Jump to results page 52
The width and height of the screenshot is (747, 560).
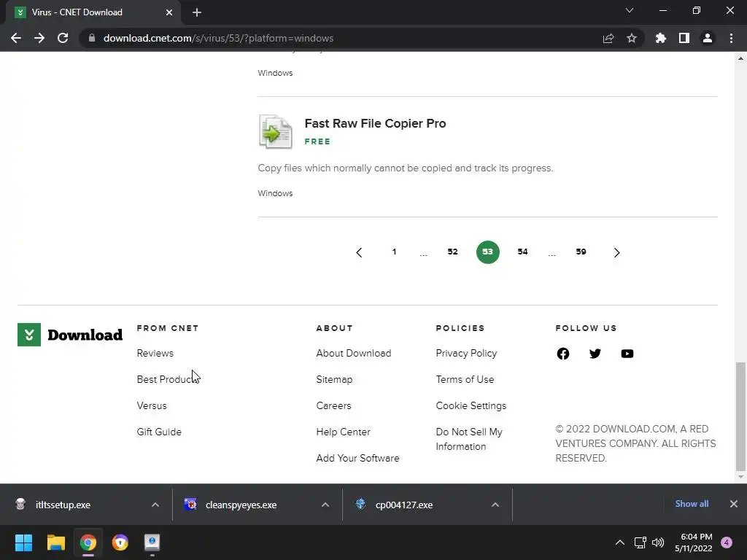pos(452,252)
